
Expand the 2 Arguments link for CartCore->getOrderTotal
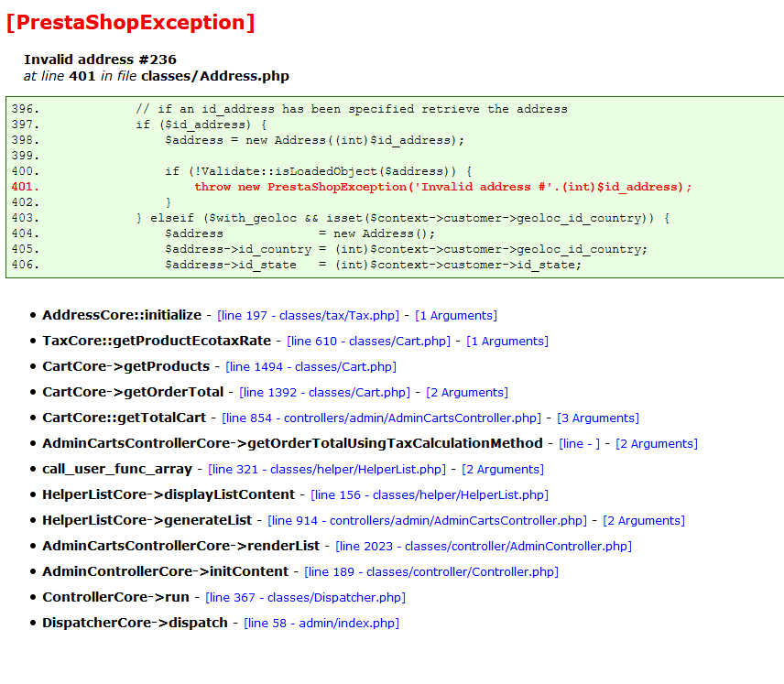[x=467, y=393]
